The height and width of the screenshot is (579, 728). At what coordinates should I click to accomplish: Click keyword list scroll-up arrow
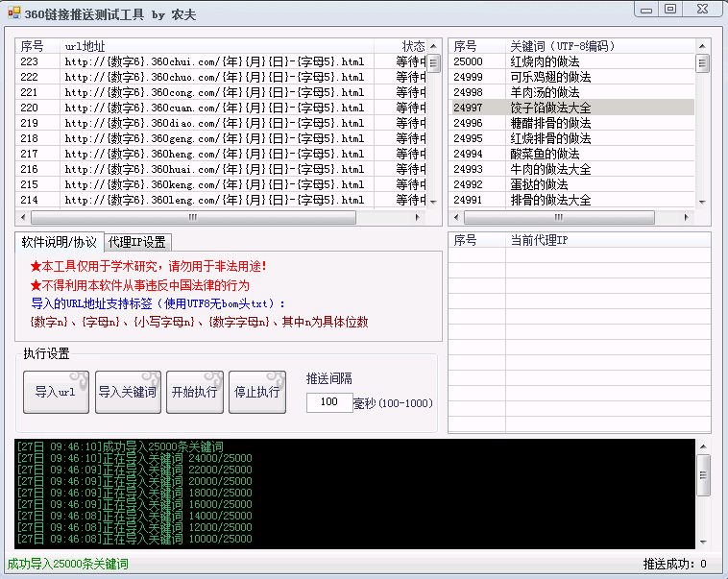pyautogui.click(x=702, y=46)
